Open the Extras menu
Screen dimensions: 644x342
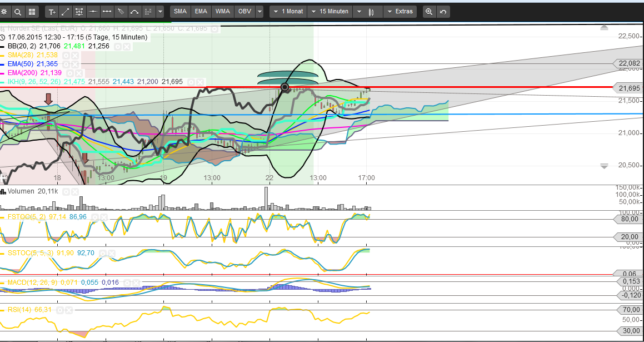(x=400, y=12)
